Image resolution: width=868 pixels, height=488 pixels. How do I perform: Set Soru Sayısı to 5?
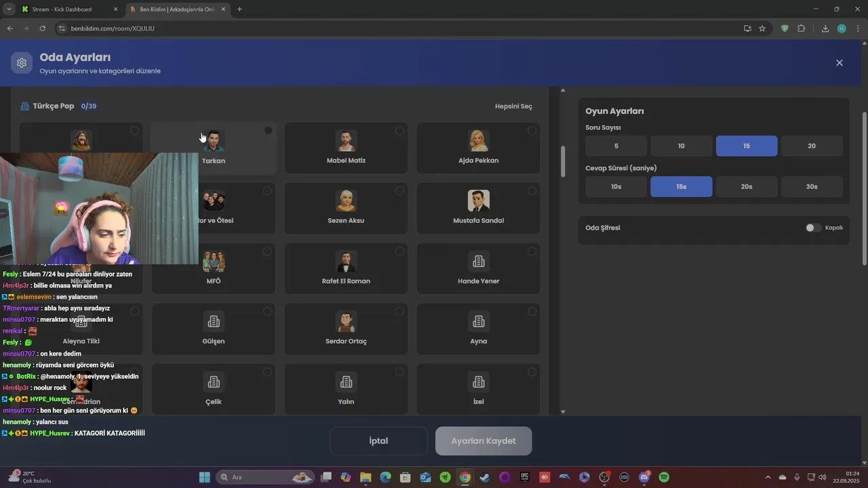616,146
